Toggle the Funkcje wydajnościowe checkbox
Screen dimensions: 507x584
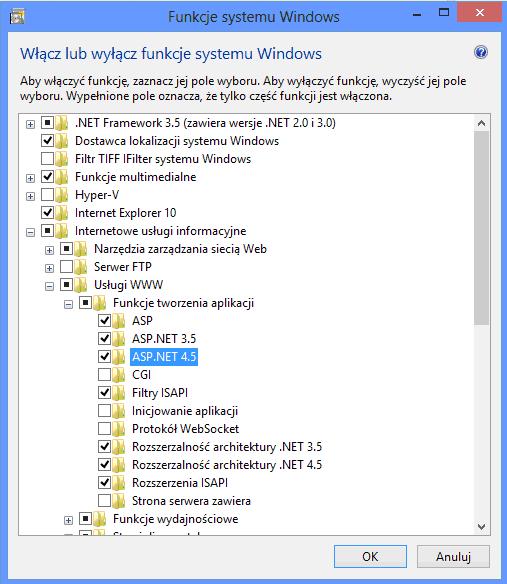pos(85,518)
